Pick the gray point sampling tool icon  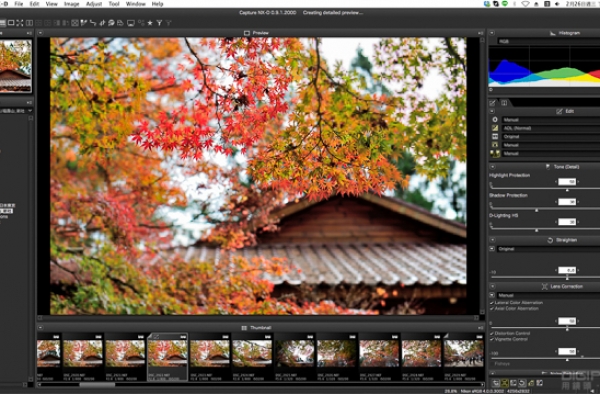click(x=84, y=23)
